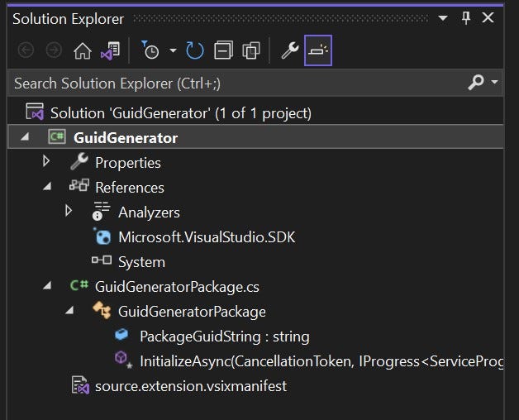The image size is (519, 420).
Task: Select the References tree item
Action: [x=130, y=188]
